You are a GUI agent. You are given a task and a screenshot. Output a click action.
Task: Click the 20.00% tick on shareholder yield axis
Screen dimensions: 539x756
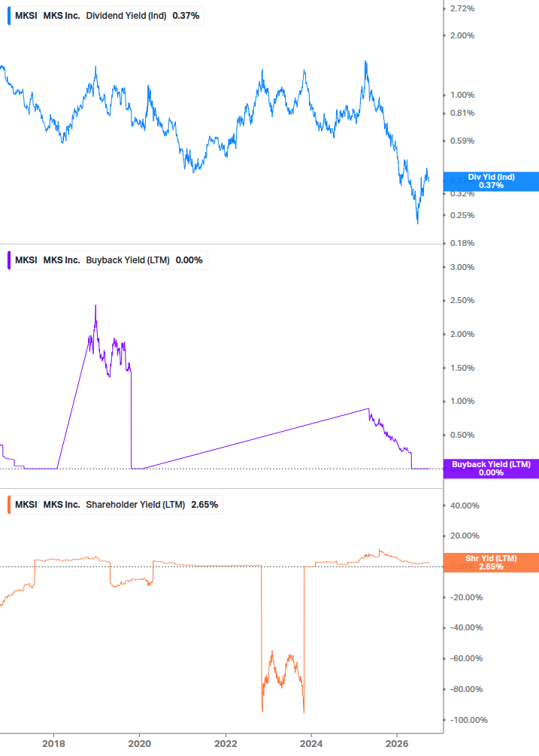465,536
